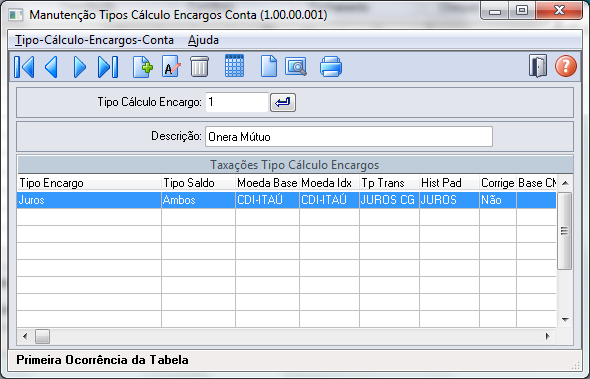Click horizontal scrollbar right arrow
This screenshot has height=379, width=590.
coord(547,336)
